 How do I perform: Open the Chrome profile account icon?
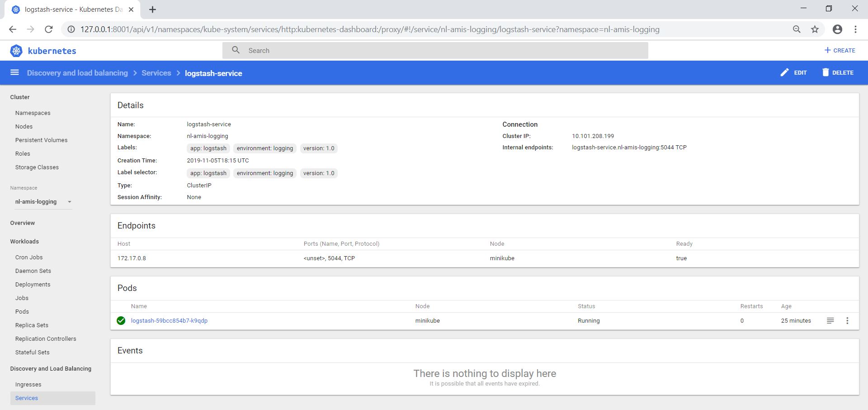[837, 29]
